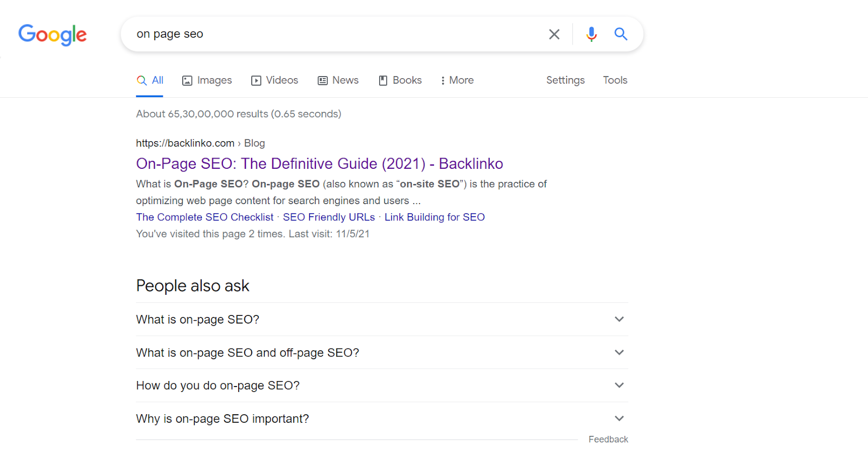Expand 'Why is on-page SEO important?' chevron

pos(619,419)
